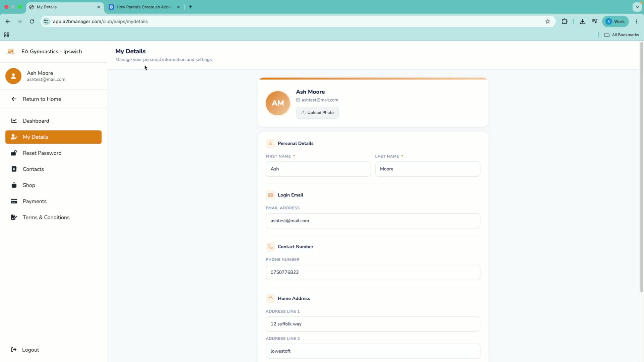The image size is (644, 362).
Task: Open the Contacts address book icon
Action: tap(14, 169)
